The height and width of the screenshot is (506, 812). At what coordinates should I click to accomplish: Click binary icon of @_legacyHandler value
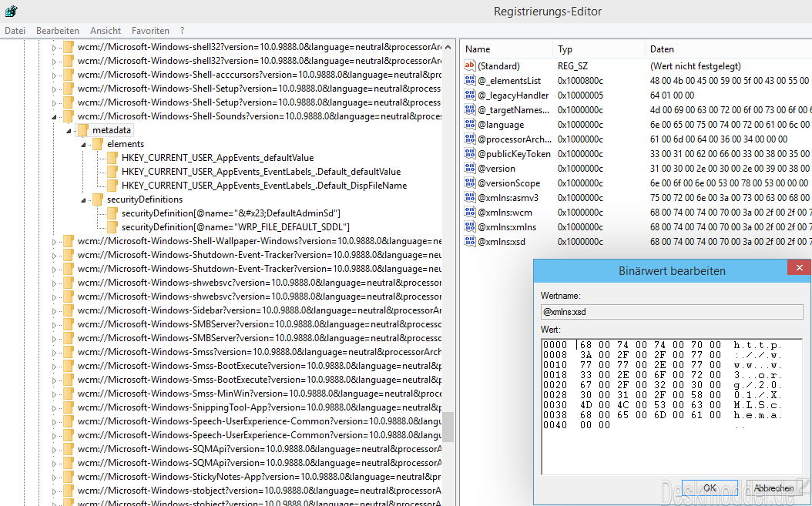[470, 95]
